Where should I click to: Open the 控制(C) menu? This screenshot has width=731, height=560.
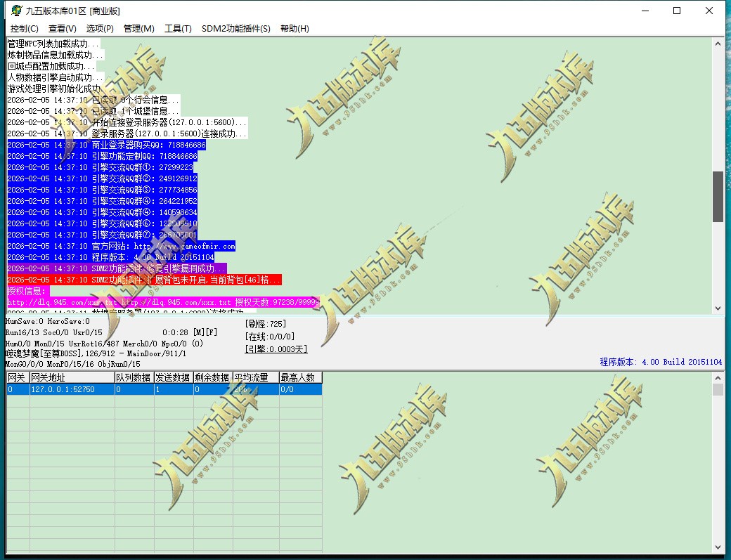pyautogui.click(x=24, y=28)
